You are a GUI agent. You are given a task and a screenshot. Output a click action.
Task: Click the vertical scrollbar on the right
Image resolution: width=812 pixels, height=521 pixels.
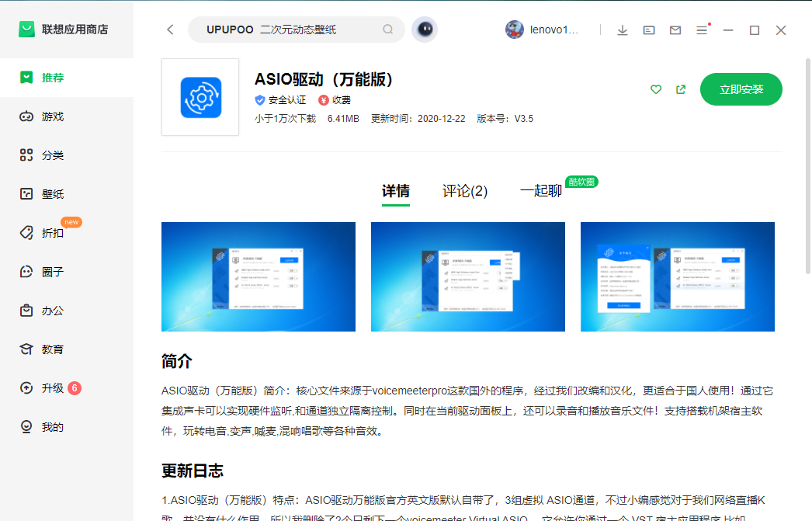pyautogui.click(x=808, y=165)
